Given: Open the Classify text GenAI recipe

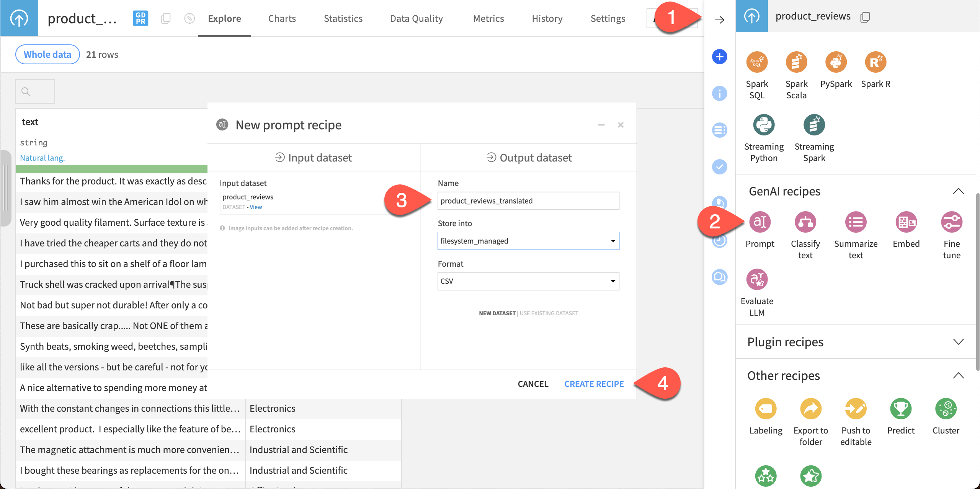Looking at the screenshot, I should pos(805,222).
